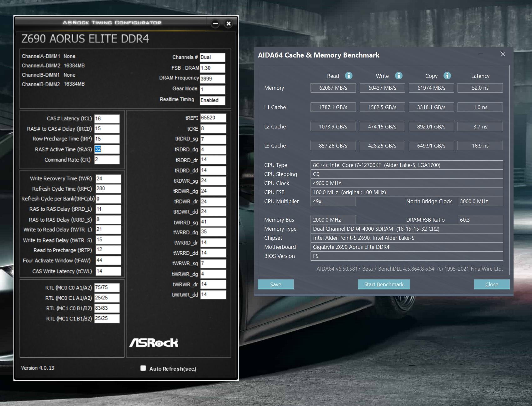This screenshot has width=532, height=406.
Task: Click the Memory Latency value 52.0 ns
Action: pos(480,88)
